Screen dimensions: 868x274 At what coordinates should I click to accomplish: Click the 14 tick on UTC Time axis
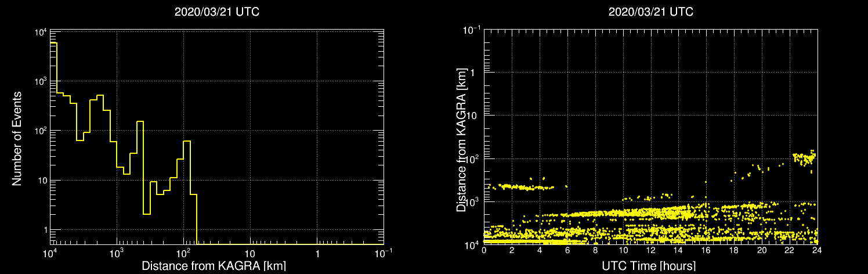[x=678, y=250]
